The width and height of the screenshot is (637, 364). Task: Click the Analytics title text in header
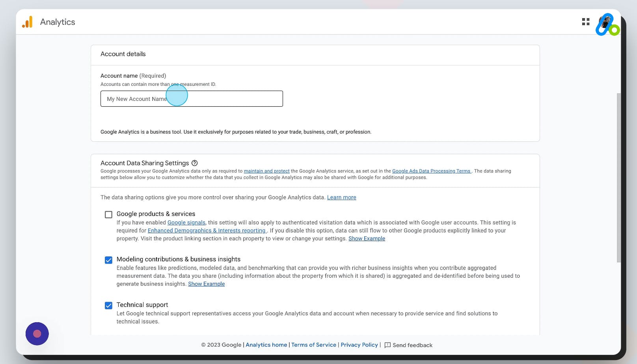(58, 22)
